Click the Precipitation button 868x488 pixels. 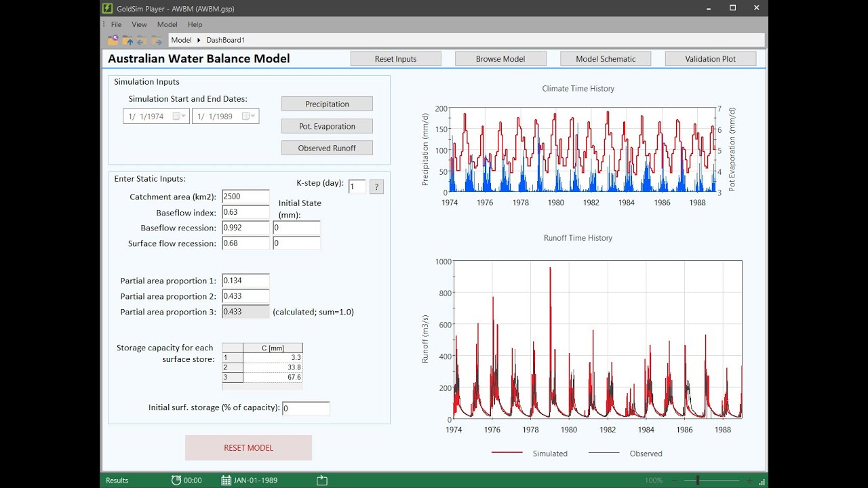(327, 104)
